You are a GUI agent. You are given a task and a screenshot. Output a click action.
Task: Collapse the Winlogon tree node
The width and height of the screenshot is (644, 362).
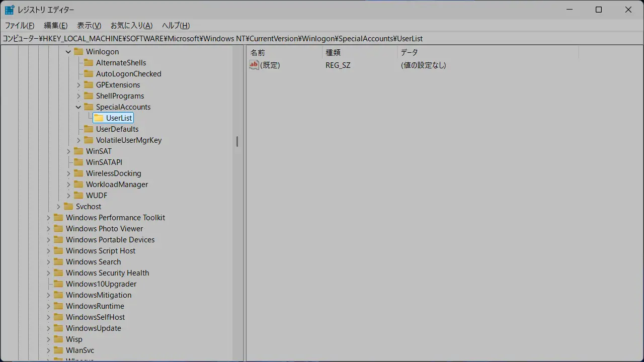click(68, 52)
